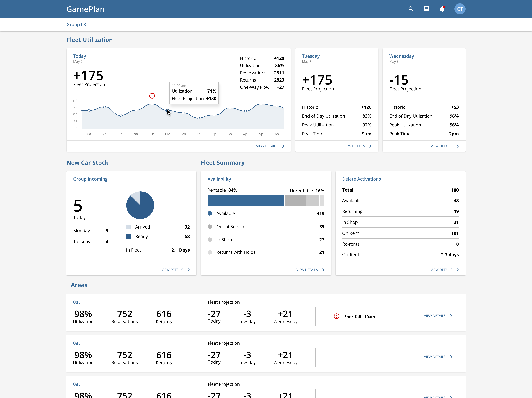
Task: Open the chat messages icon
Action: 426,9
